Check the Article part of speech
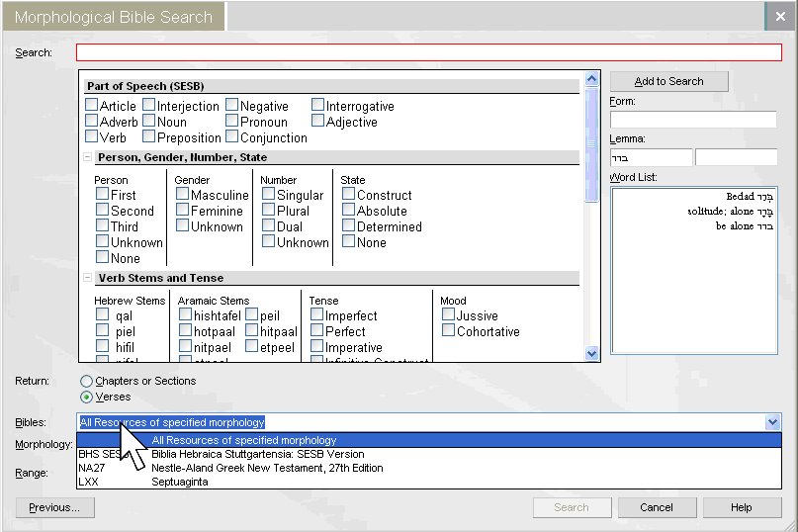 [x=92, y=105]
